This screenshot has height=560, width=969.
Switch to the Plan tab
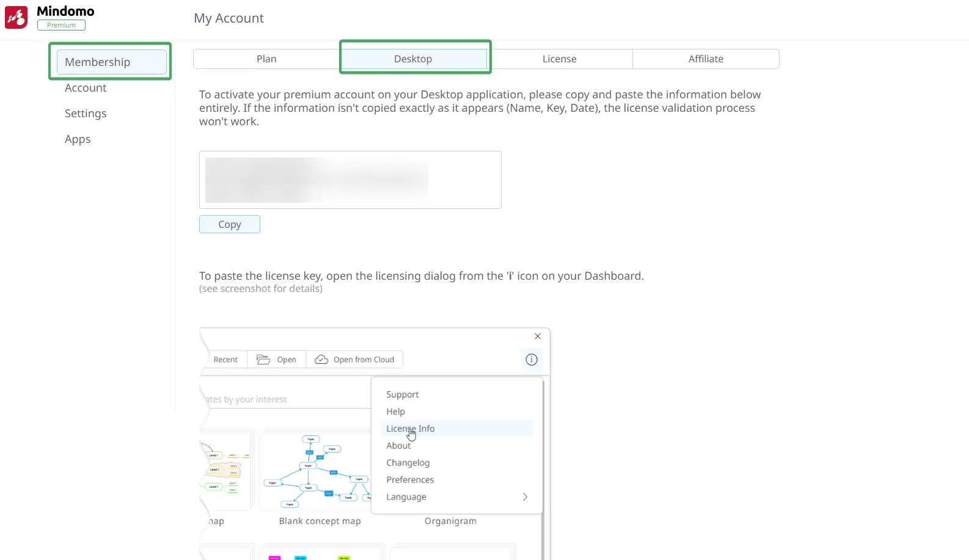[x=266, y=59]
